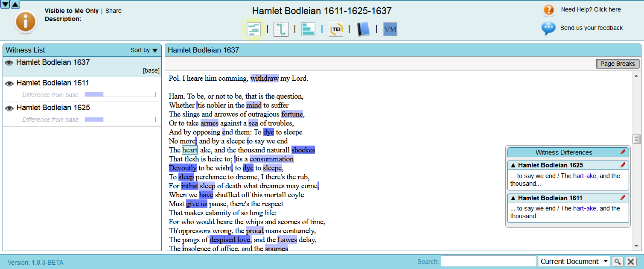
Task: Open the Current Document search scope dropdown
Action: click(x=574, y=261)
